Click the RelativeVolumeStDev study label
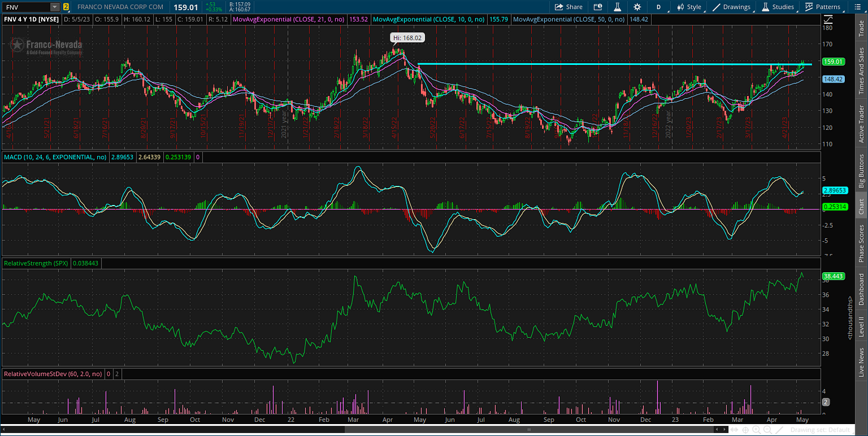 point(52,374)
